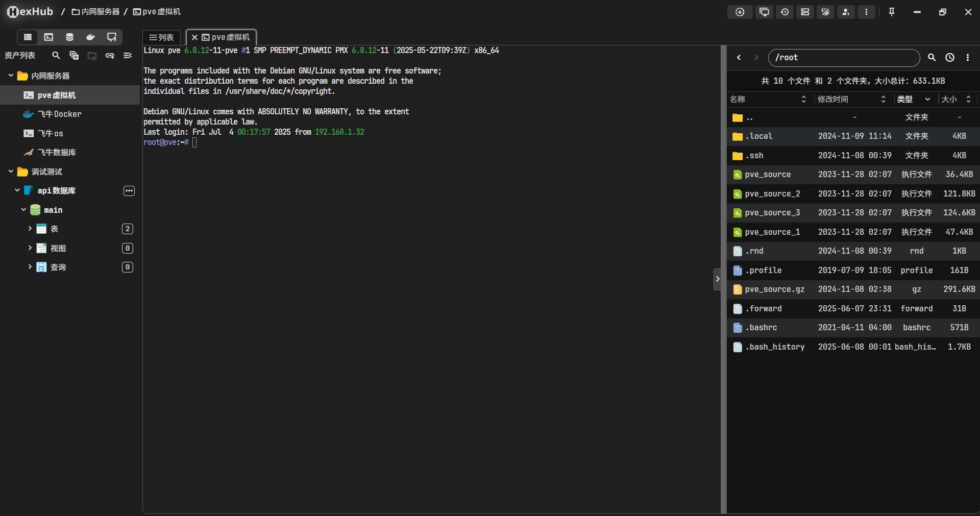This screenshot has height=516, width=980.
Task: Search files in the /root file panel
Action: point(932,58)
